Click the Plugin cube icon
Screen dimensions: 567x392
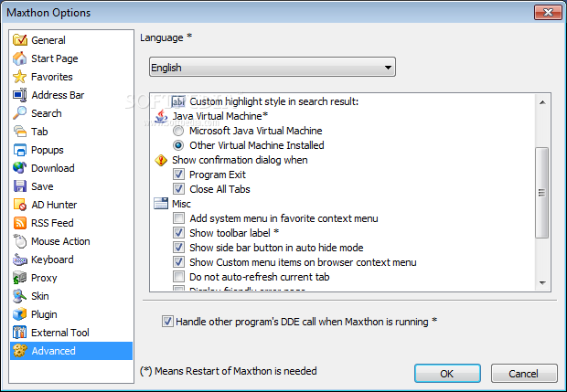(x=20, y=314)
